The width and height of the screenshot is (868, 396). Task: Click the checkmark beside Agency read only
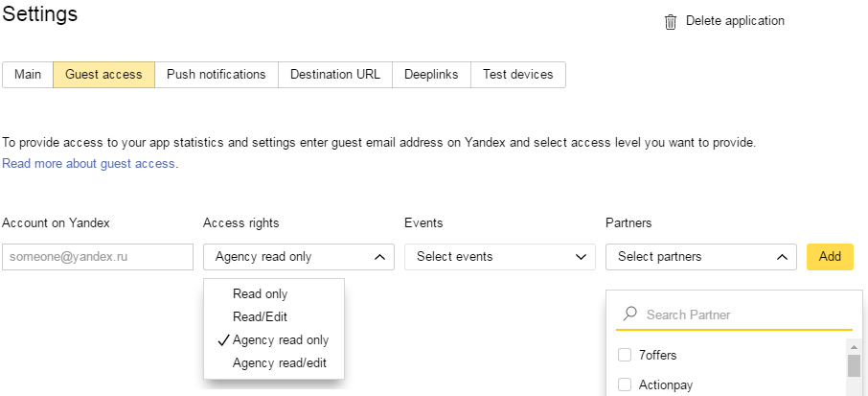[223, 340]
